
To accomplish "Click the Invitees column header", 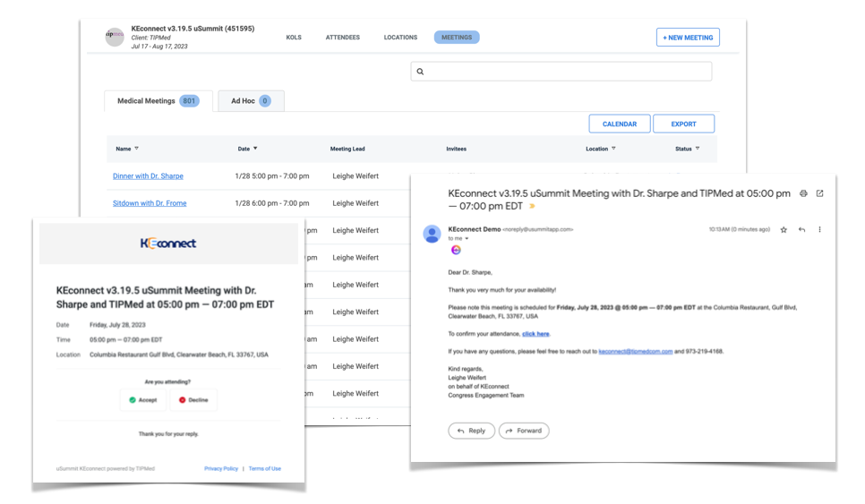I will click(x=456, y=149).
